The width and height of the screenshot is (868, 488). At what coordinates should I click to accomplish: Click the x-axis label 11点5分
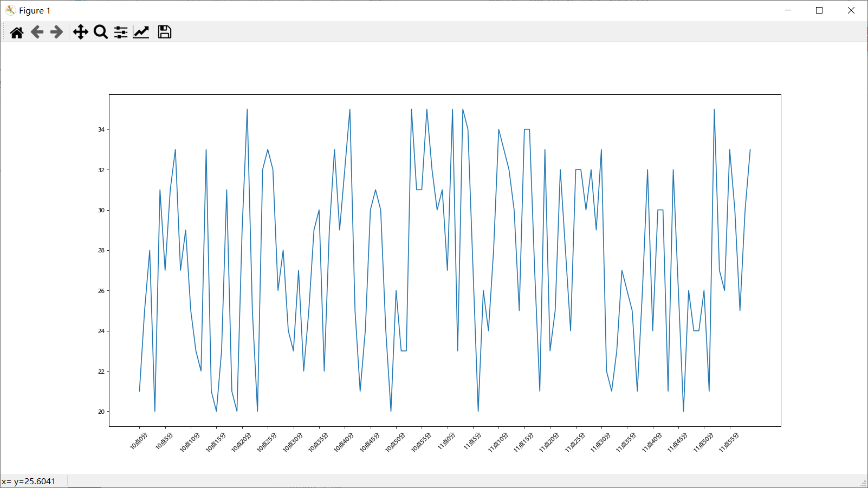coord(472,441)
